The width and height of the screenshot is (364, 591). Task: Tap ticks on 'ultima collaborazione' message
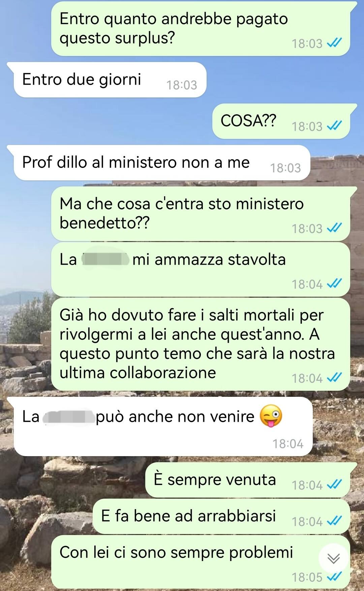pos(335,378)
